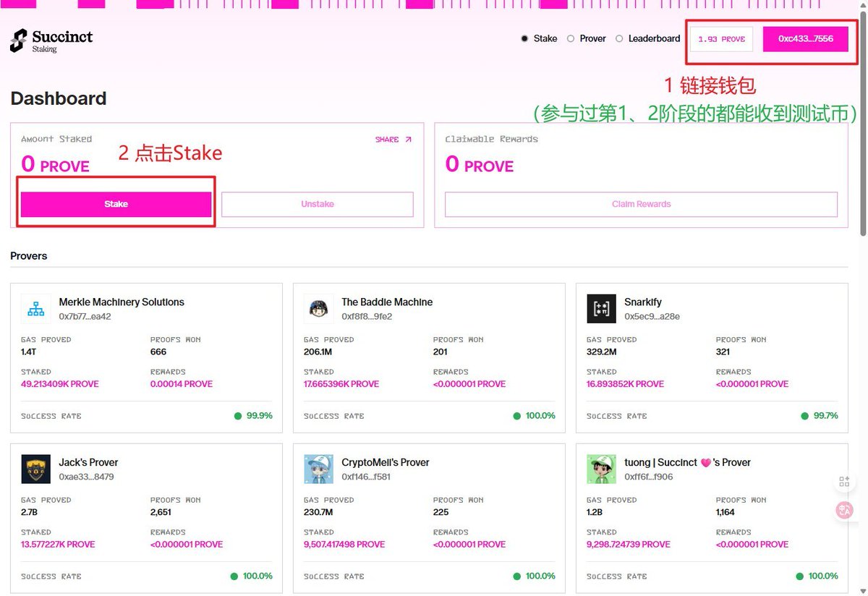This screenshot has width=868, height=596.
Task: Open CryptoMeii's Prover avatar icon
Action: [x=319, y=469]
